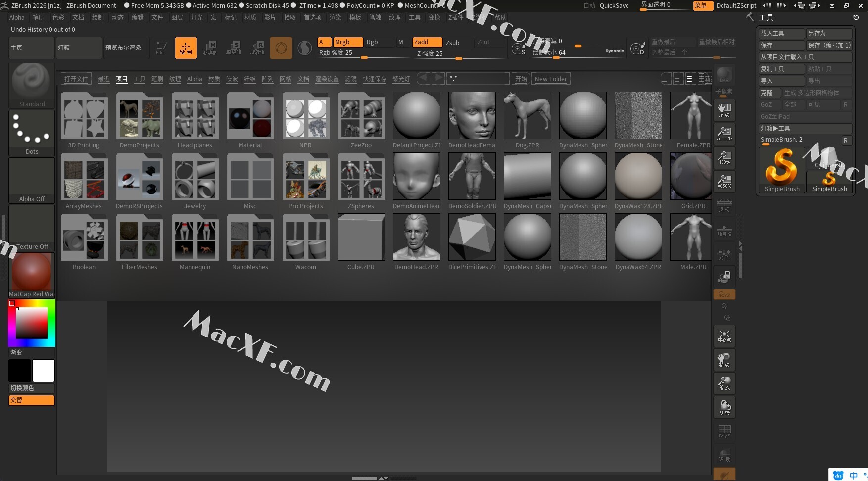Click the Rotate (旋转) view icon
Image resolution: width=868 pixels, height=481 pixels.
[724, 407]
